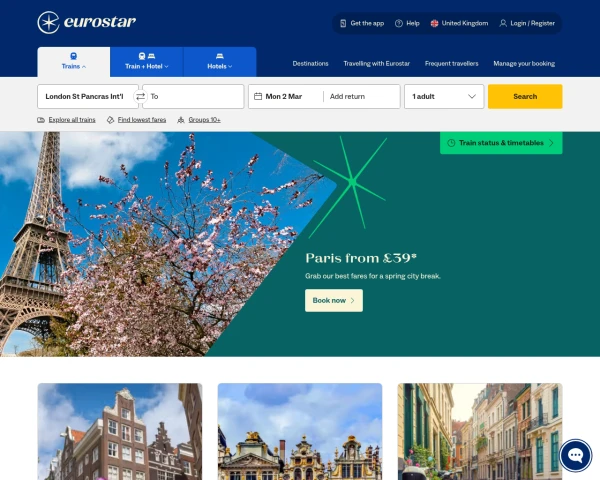This screenshot has width=600, height=480.
Task: Click the Eurostar wordmark text
Action: (x=100, y=22)
